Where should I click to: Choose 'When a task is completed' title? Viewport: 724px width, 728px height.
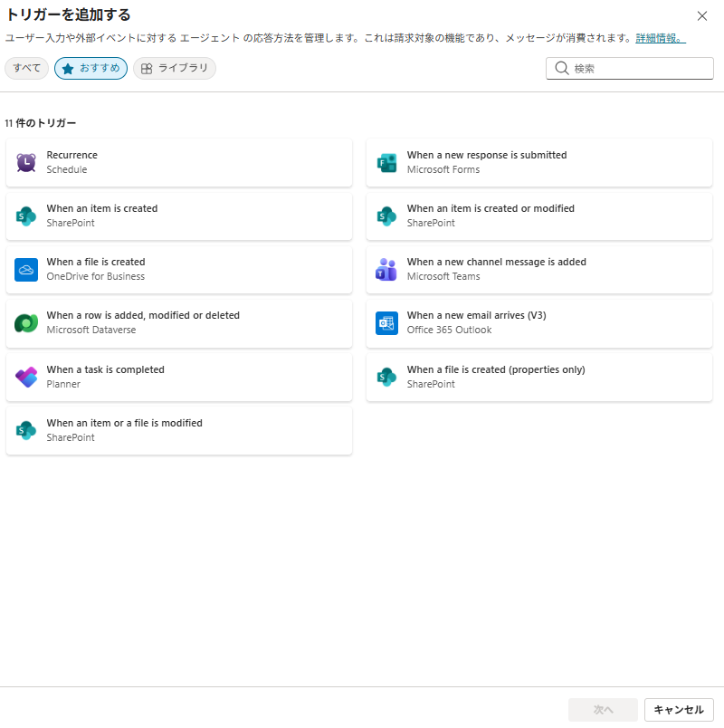click(105, 369)
